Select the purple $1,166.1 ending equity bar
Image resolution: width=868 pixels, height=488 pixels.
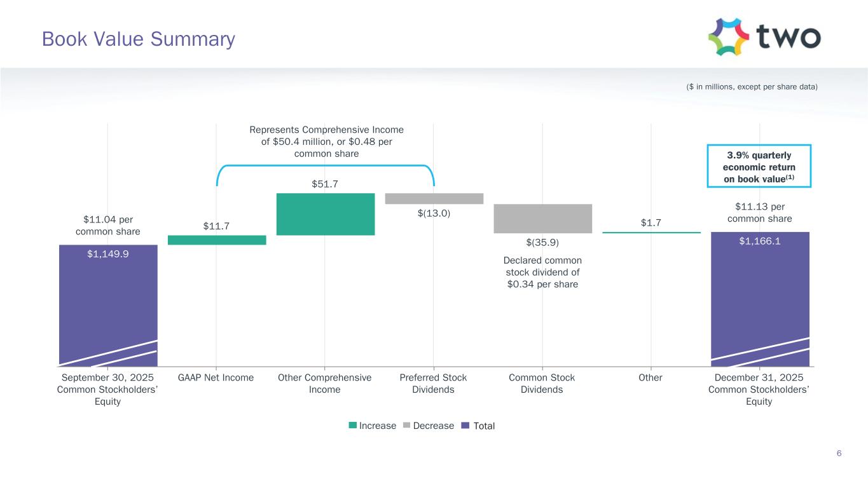760,292
